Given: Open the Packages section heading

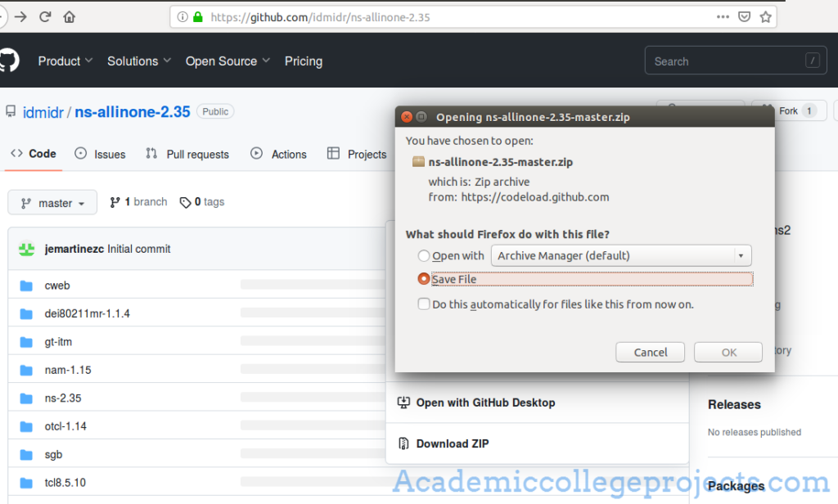Looking at the screenshot, I should click(x=736, y=486).
